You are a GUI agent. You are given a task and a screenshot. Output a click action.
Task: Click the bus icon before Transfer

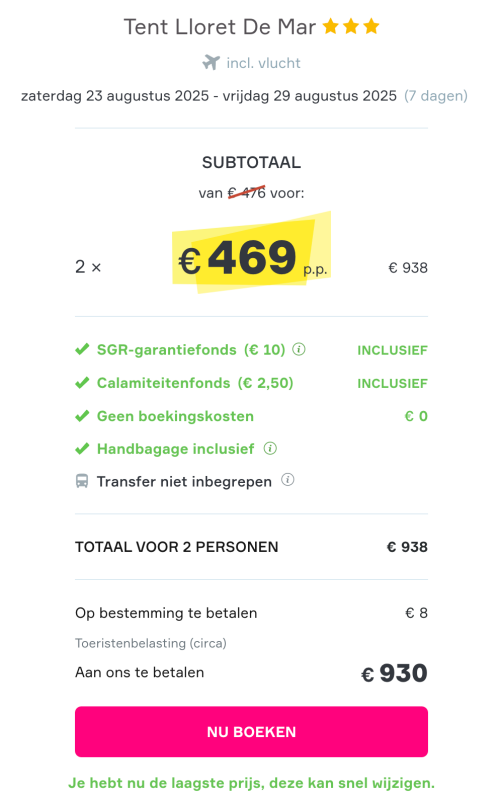[82, 481]
